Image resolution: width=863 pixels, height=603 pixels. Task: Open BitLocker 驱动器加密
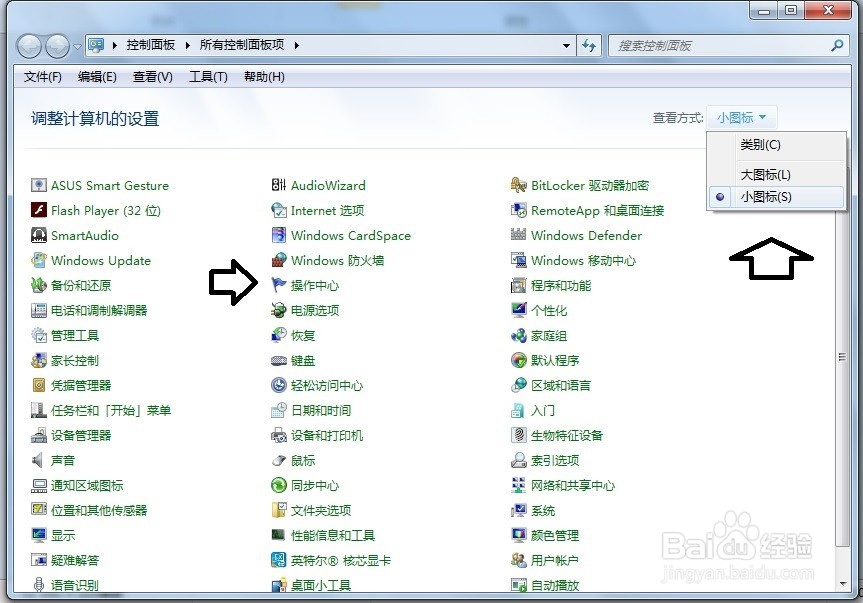point(592,185)
